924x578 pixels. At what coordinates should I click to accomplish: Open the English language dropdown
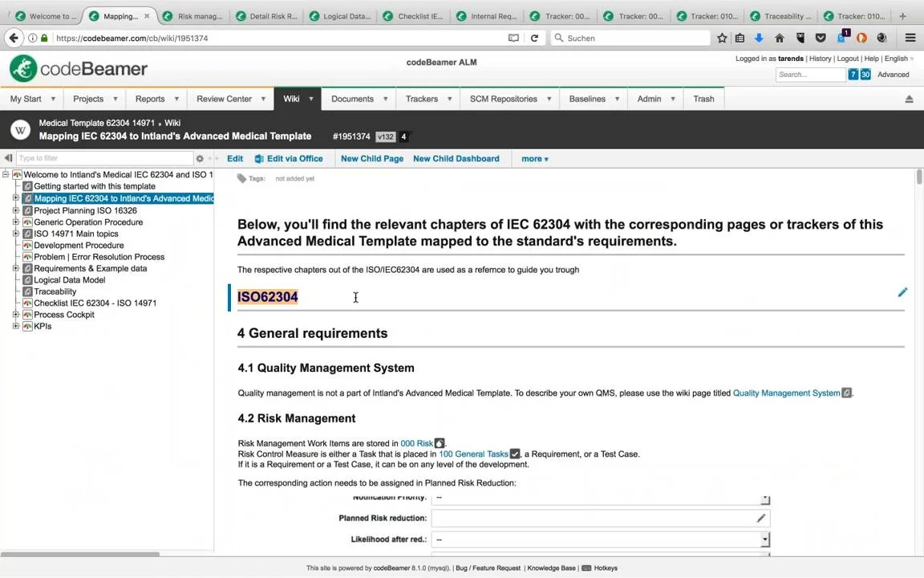click(898, 59)
